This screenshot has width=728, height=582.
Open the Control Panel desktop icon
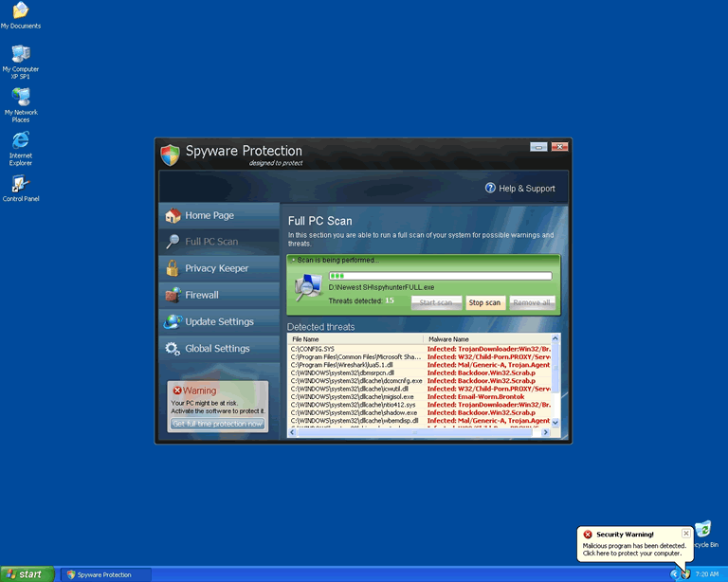point(20,184)
